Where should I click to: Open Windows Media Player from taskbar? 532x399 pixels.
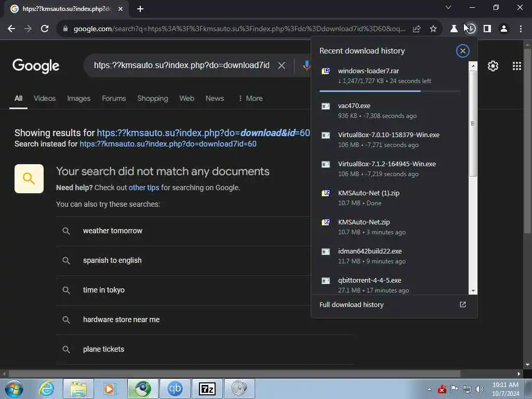click(x=110, y=389)
